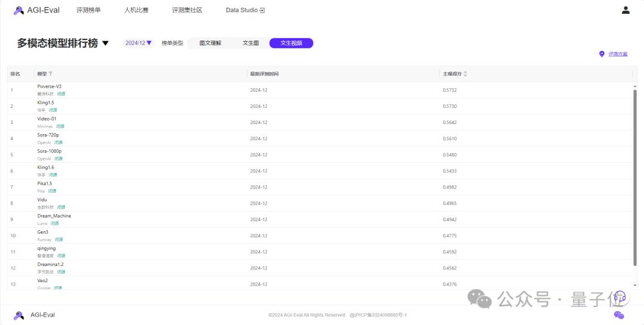Select the Video-01 model name
This screenshot has width=644, height=325.
click(47, 119)
